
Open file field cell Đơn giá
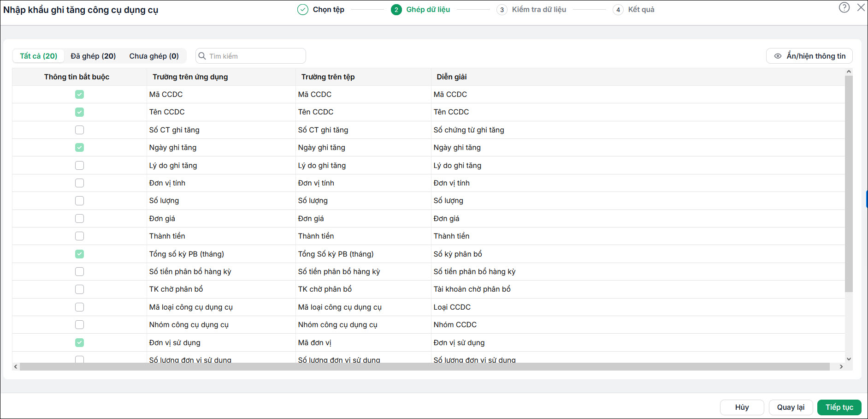pyautogui.click(x=363, y=218)
